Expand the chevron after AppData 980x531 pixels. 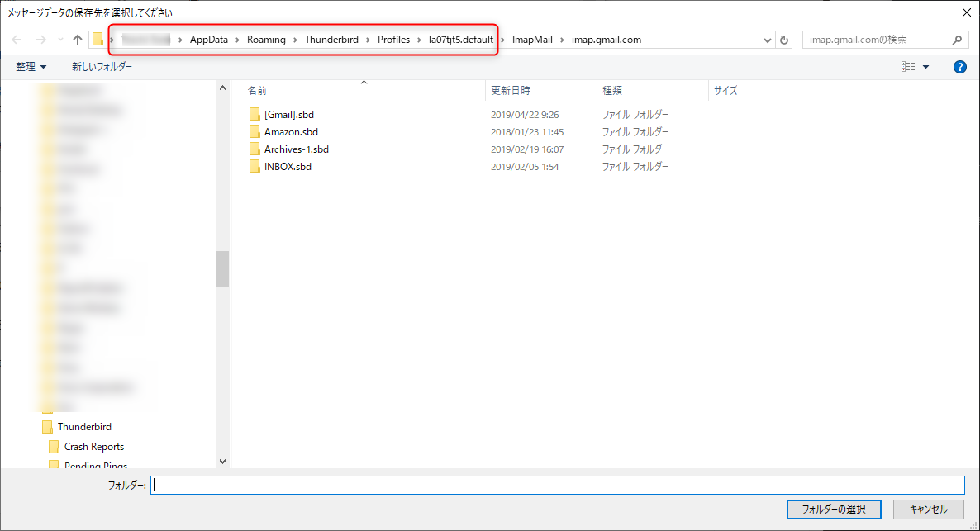(237, 40)
